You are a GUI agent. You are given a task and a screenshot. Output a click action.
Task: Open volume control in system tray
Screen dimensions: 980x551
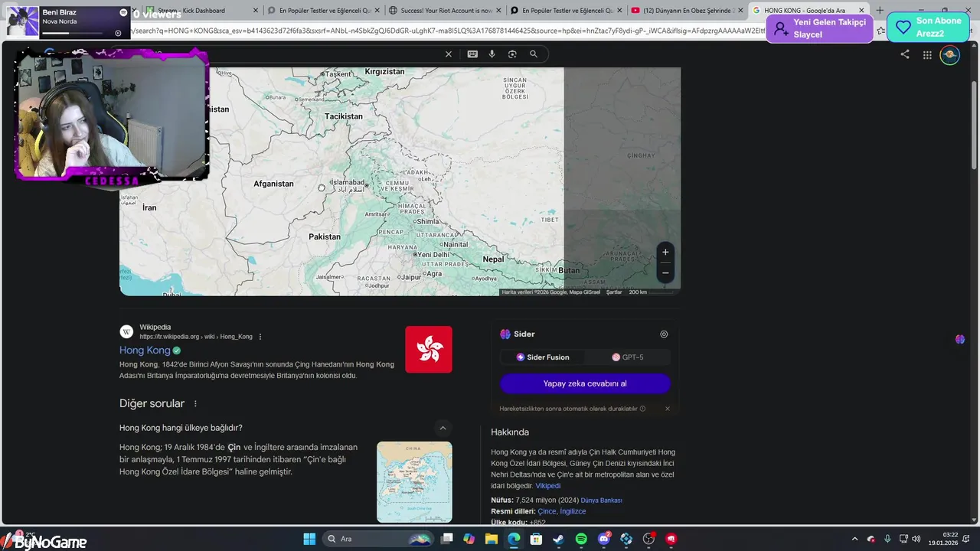tap(916, 539)
